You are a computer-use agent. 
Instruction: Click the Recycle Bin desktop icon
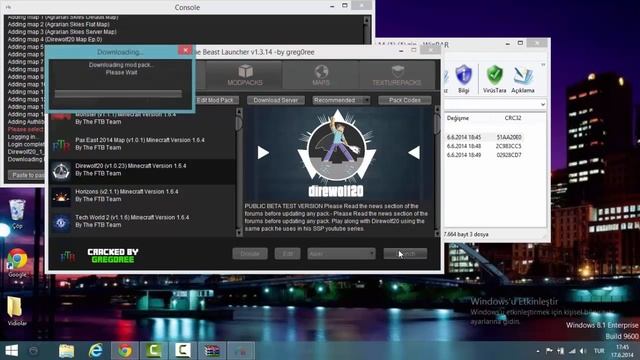17,214
